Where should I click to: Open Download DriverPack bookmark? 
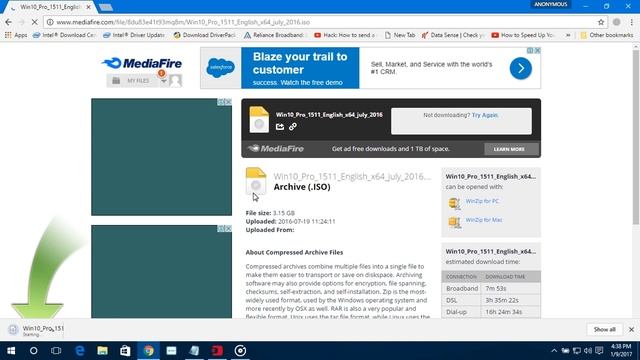coord(205,35)
